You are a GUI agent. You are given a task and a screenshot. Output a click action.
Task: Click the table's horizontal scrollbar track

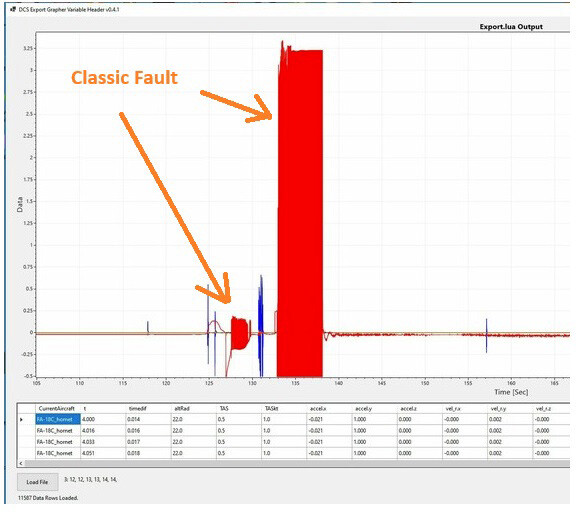(297, 463)
